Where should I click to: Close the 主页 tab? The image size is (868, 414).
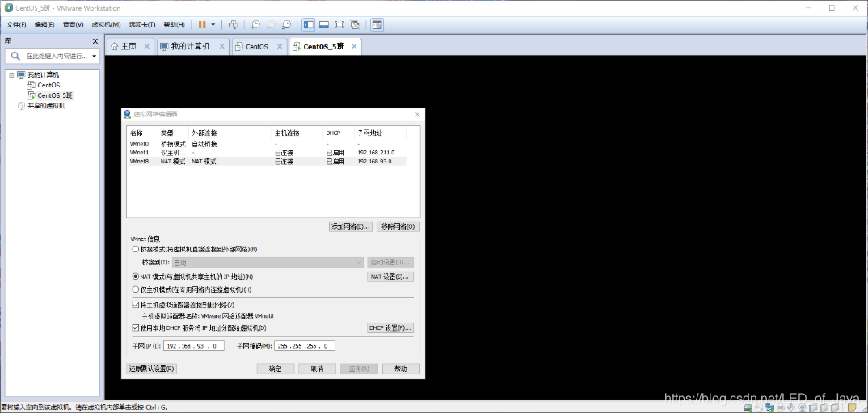(147, 46)
